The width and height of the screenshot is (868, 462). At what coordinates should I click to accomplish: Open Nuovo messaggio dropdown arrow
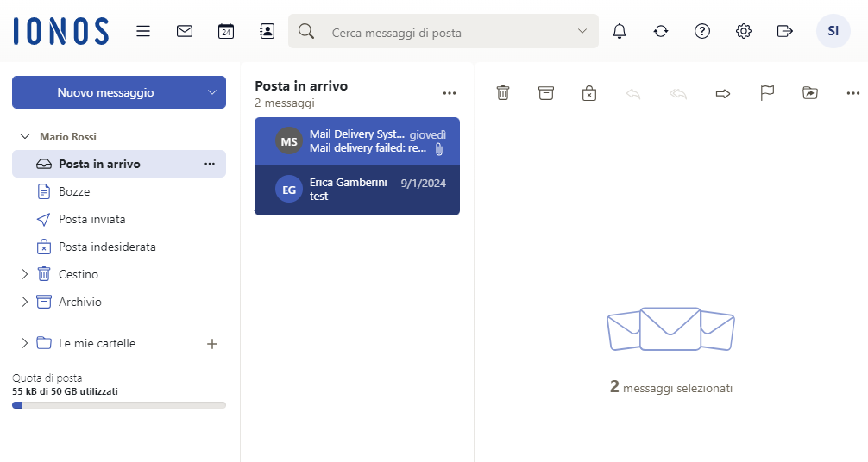coord(212,92)
